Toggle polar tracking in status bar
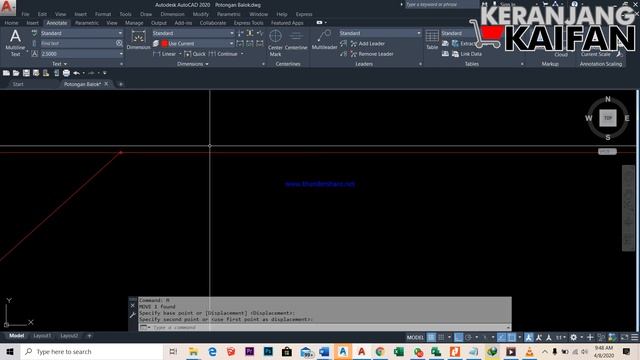This screenshot has height=360, width=640. pyautogui.click(x=468, y=337)
